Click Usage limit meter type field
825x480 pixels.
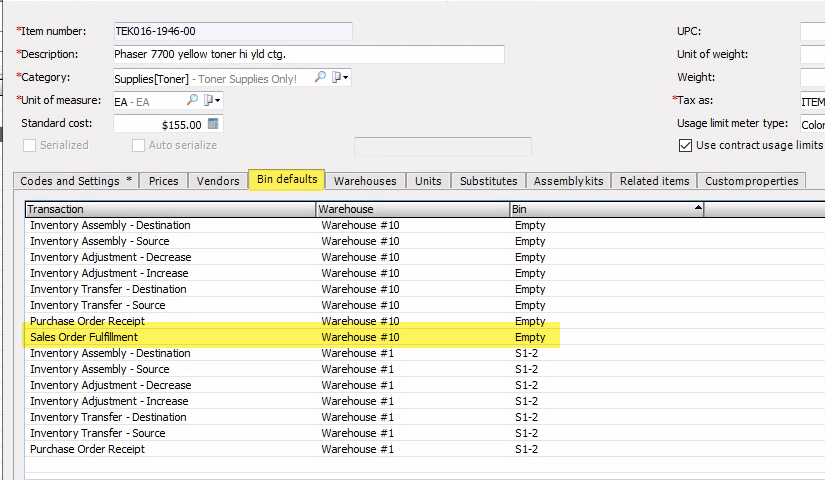click(812, 124)
